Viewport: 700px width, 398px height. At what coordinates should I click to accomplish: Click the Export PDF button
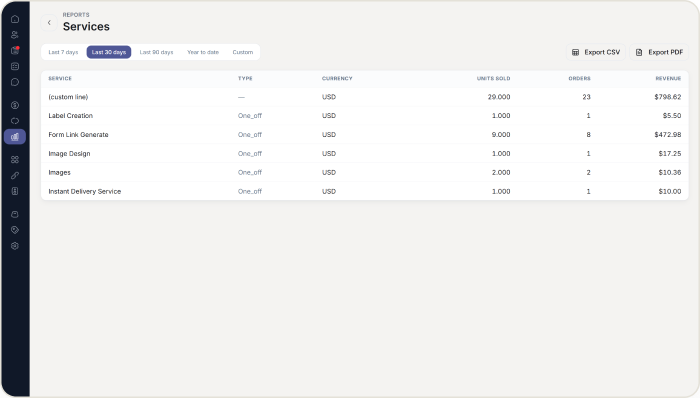[659, 52]
